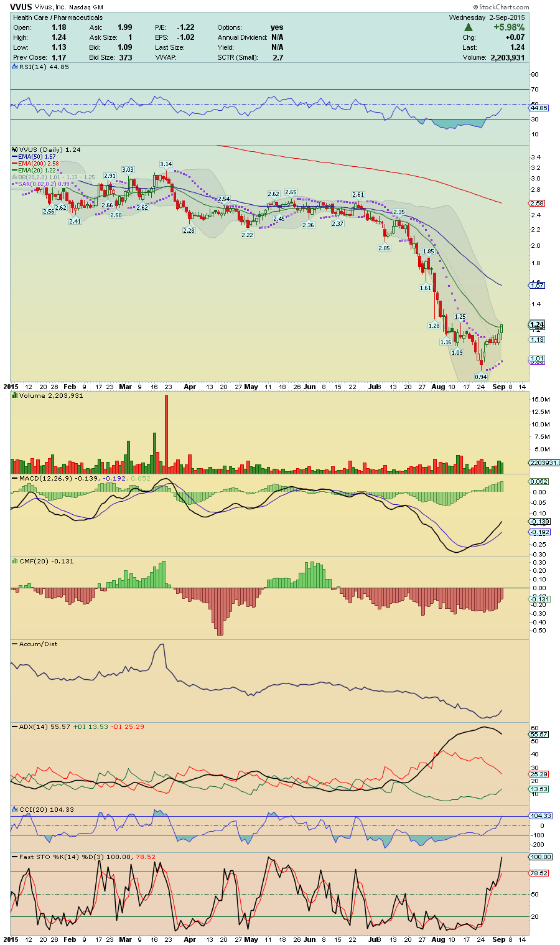Click the 44.85 RSI value tag
The height and width of the screenshot is (945, 560).
[x=539, y=108]
